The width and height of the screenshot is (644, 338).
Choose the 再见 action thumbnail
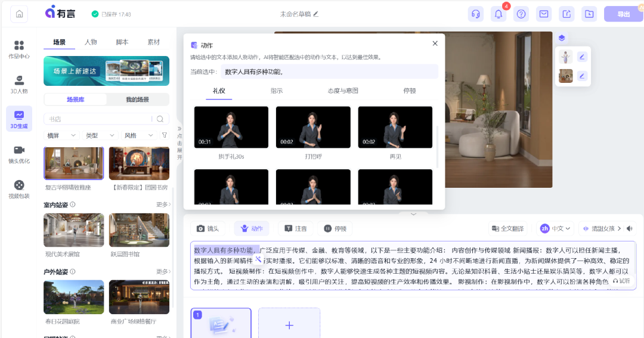[x=395, y=128]
